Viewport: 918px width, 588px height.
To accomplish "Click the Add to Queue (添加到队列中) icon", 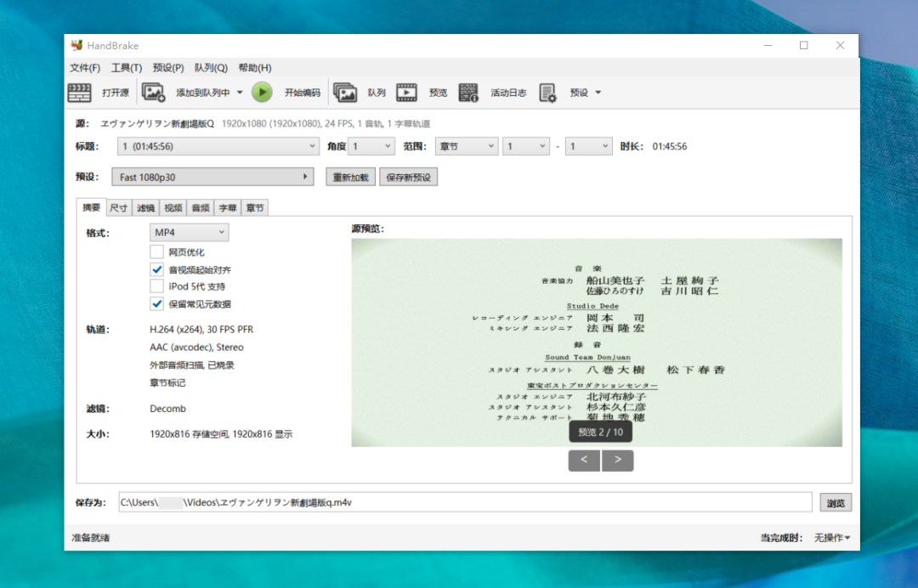I will tap(154, 93).
